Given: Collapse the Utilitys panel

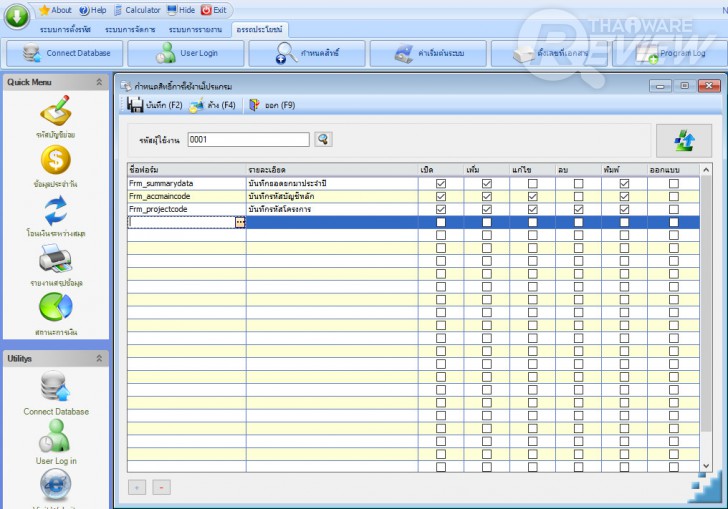Looking at the screenshot, I should pos(99,358).
